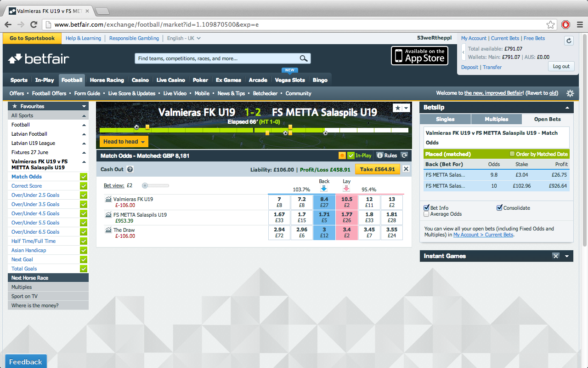This screenshot has height=368, width=588.
Task: Toggle the Over/Under 2.5 Goals checkbox
Action: point(83,195)
